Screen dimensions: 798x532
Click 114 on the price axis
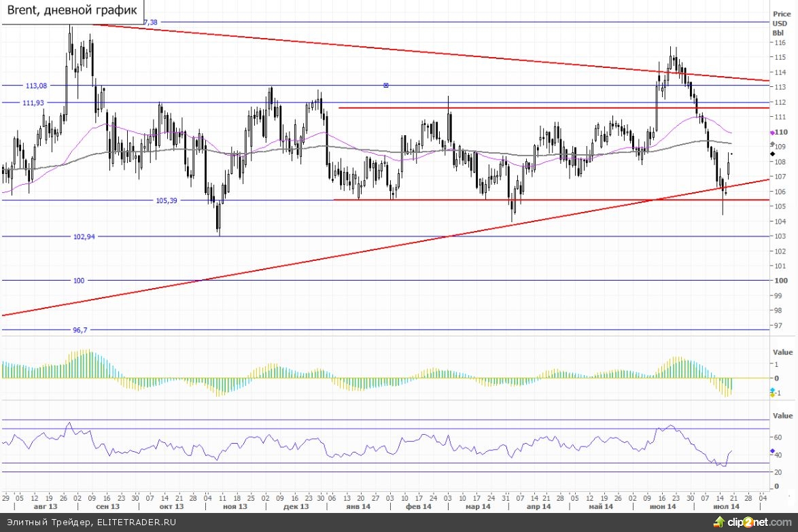point(780,73)
